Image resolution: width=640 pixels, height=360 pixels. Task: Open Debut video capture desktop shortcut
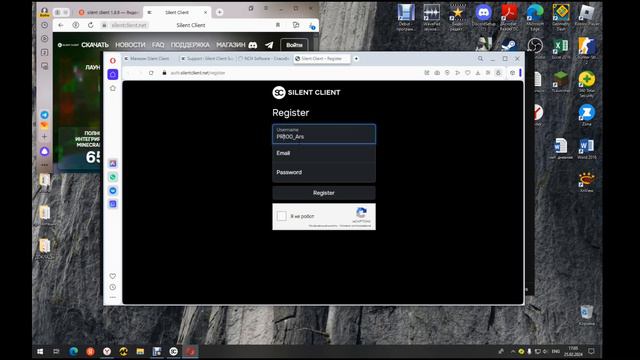[x=406, y=17]
